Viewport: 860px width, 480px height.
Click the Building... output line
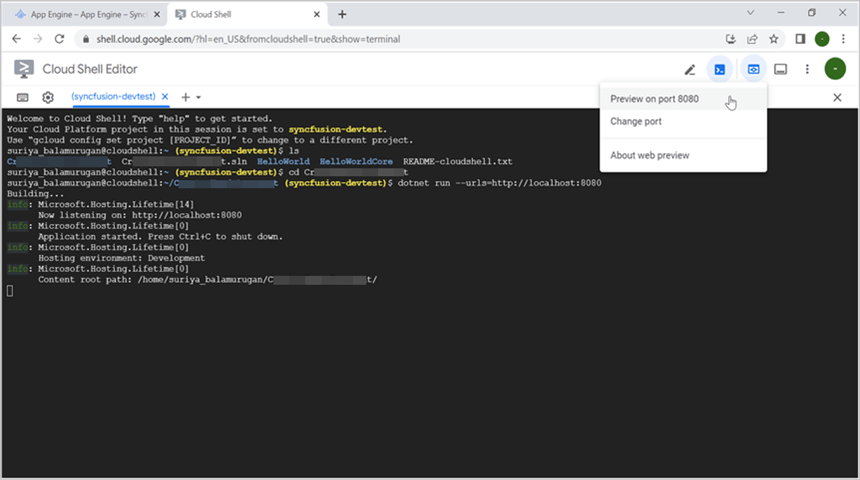click(35, 194)
